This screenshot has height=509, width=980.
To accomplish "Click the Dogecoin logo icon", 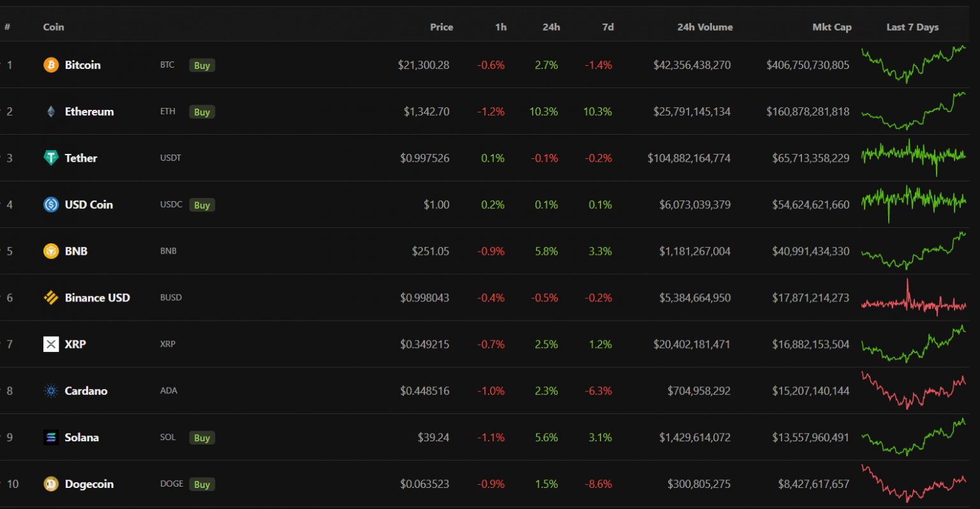I will click(51, 484).
